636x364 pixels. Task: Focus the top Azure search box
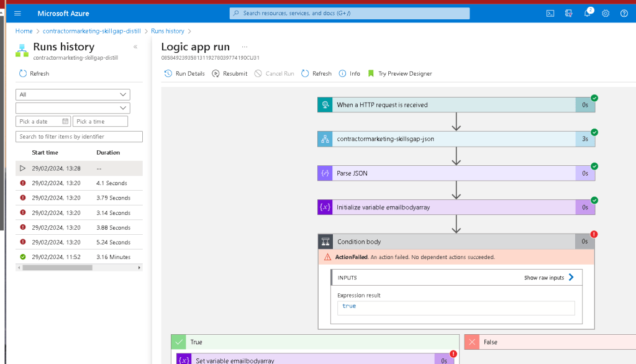point(350,13)
